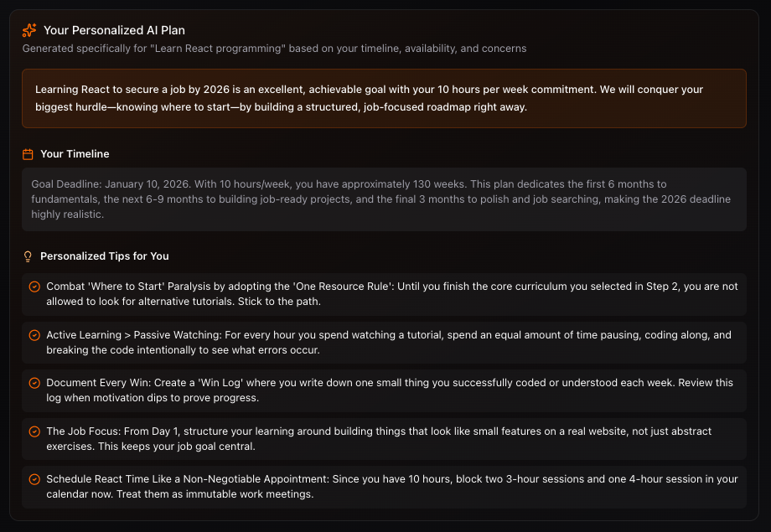The image size is (771, 532).
Task: Select the Active Learning > Passive Watching tip text
Action: pyautogui.click(x=389, y=342)
